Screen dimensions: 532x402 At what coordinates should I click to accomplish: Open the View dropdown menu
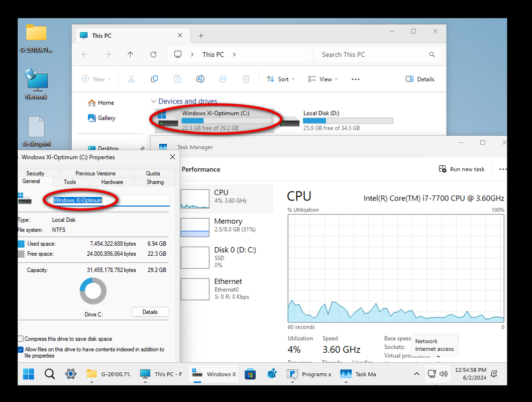coord(323,79)
